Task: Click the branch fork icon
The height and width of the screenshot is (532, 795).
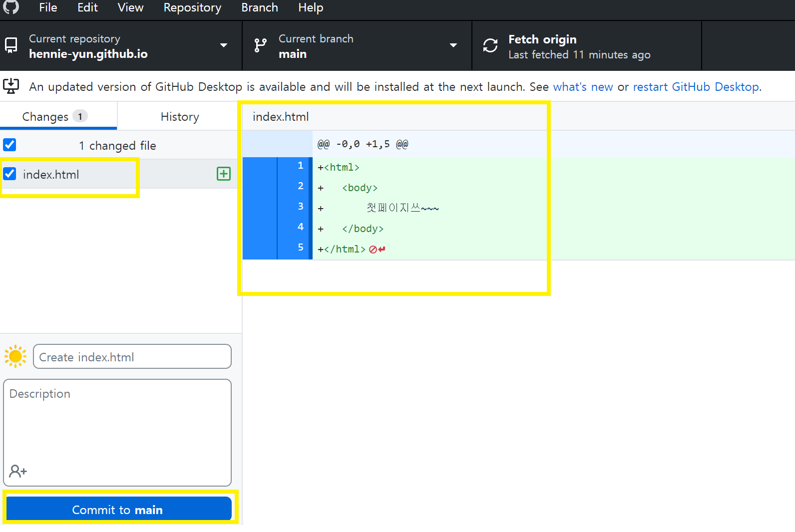Action: click(x=260, y=45)
